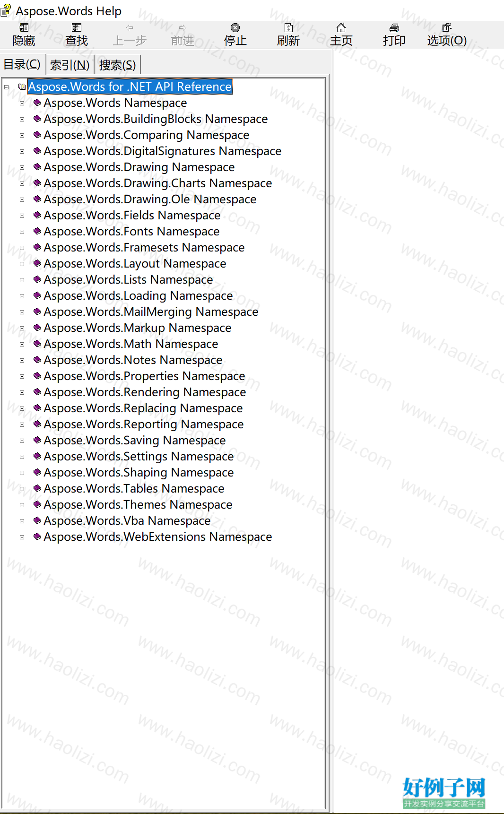Expand the Aspose.Words.Settings Namespace node
Viewport: 504px width, 814px height.
tap(22, 457)
